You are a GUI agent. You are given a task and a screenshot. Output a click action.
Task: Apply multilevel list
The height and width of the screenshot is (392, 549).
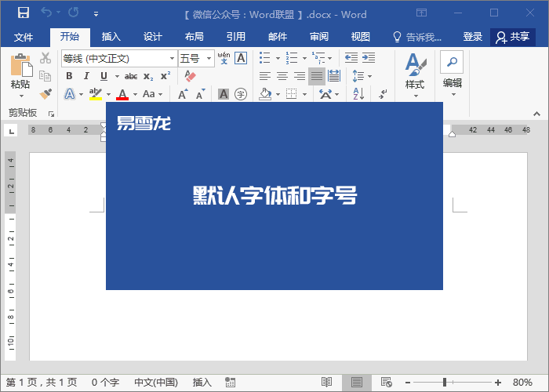point(318,58)
